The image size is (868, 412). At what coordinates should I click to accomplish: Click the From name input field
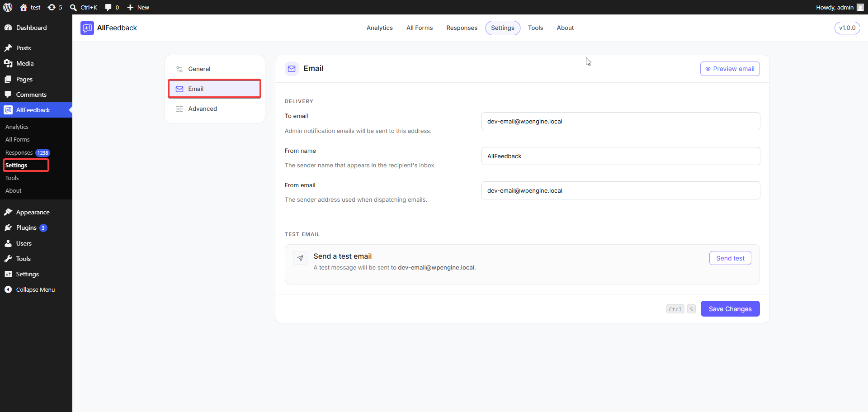tap(621, 156)
